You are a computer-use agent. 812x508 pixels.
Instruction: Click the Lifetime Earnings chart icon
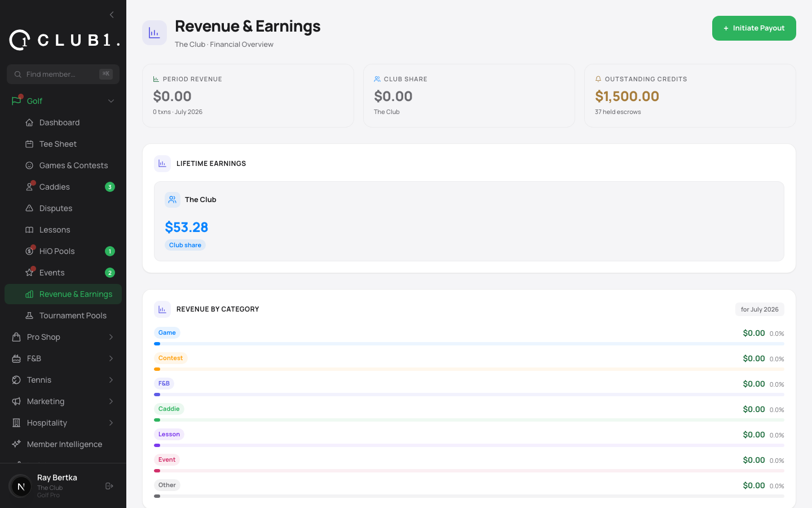coord(162,164)
